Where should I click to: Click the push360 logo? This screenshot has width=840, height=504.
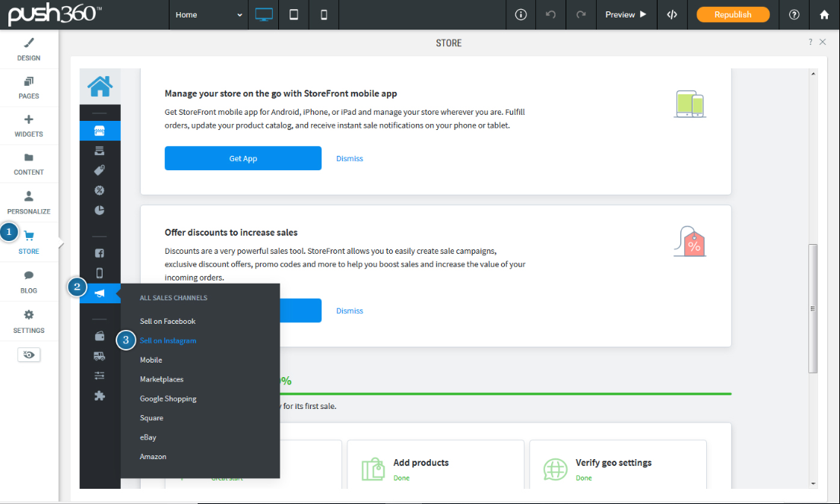coord(55,14)
